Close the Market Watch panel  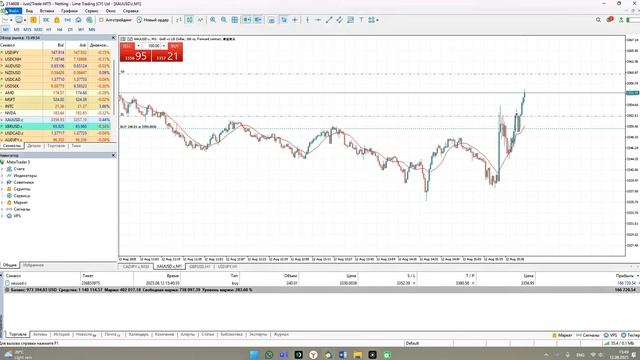(x=113, y=38)
